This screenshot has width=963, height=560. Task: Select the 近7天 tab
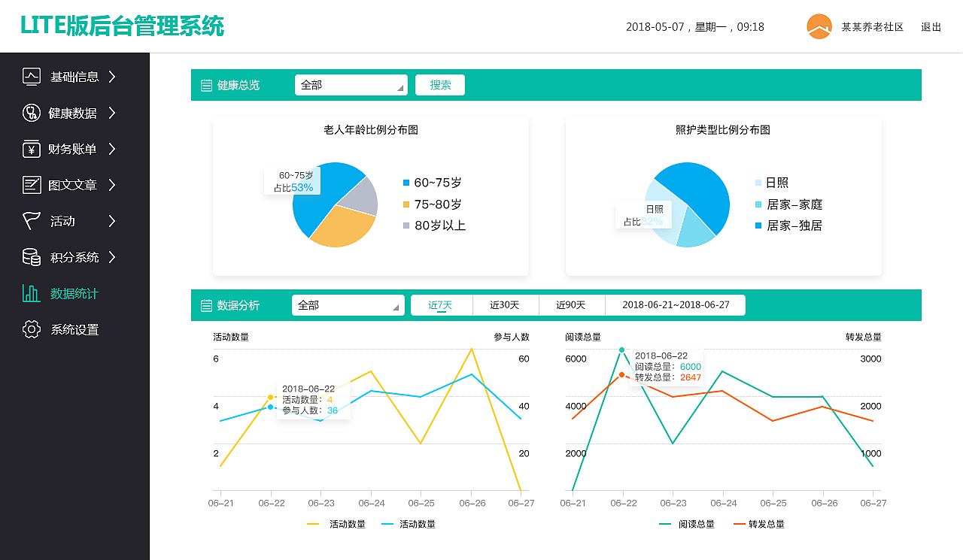[x=441, y=305]
